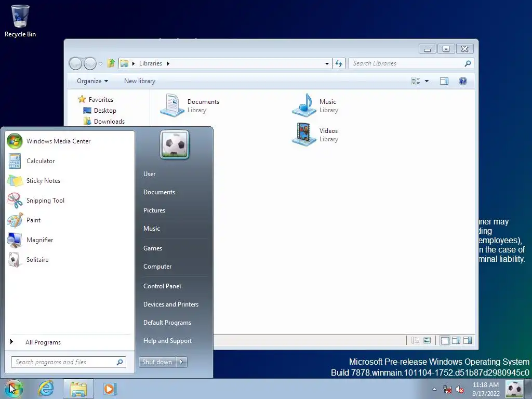532x399 pixels.
Task: Launch Internet Explorer from the taskbar
Action: tap(46, 389)
